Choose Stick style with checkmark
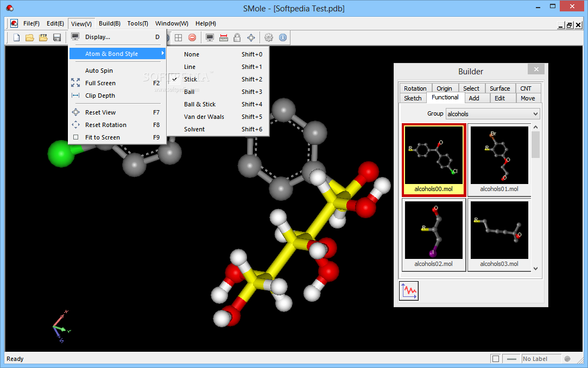 tap(218, 79)
